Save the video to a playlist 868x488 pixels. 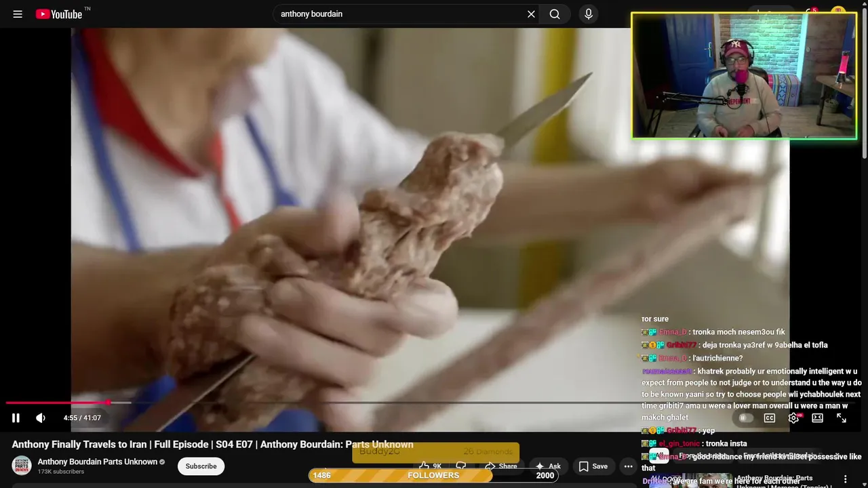pyautogui.click(x=593, y=466)
